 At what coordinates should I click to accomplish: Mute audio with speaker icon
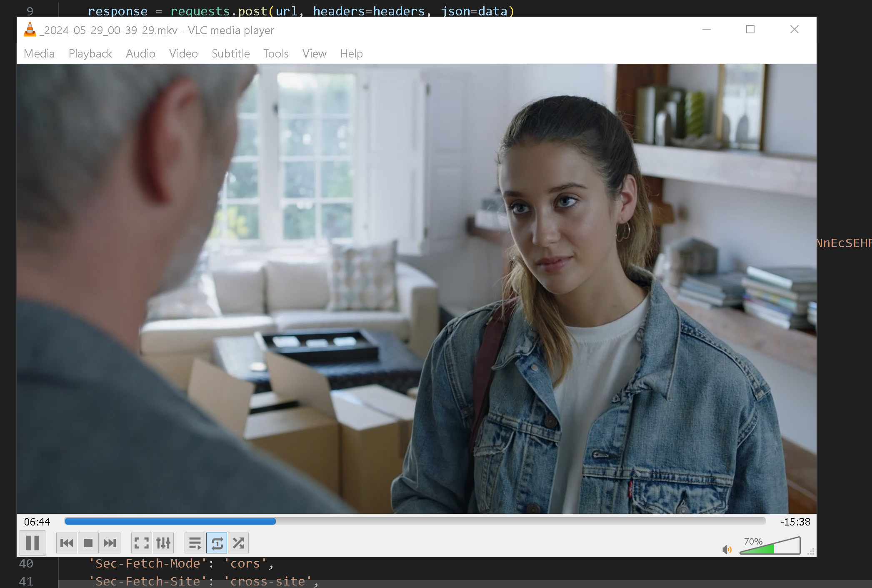[x=727, y=550]
